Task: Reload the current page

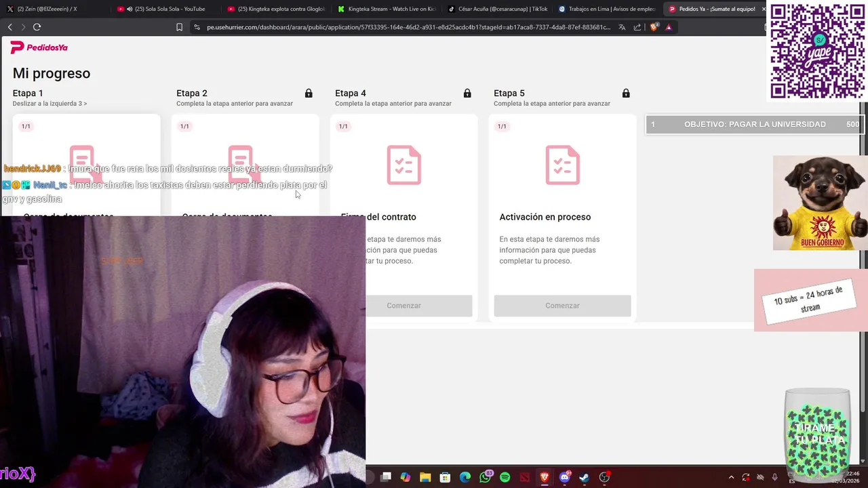Action: 37,27
